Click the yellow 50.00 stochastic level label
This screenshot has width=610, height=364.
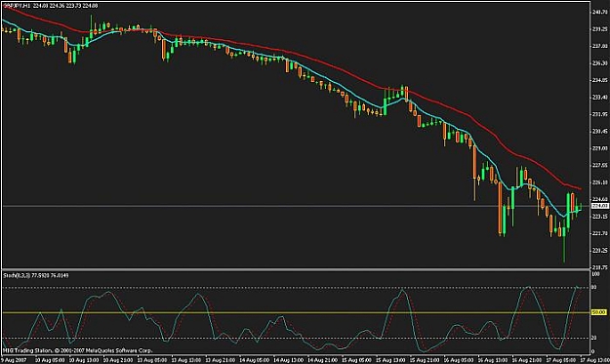598,312
